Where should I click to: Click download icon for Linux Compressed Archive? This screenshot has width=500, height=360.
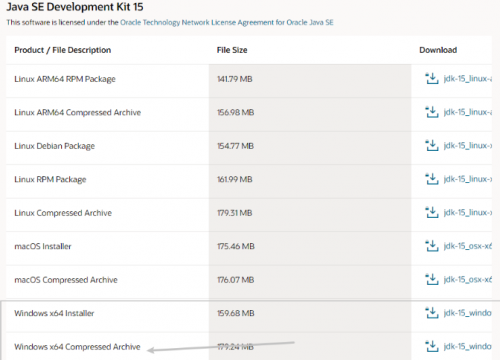[432, 212]
